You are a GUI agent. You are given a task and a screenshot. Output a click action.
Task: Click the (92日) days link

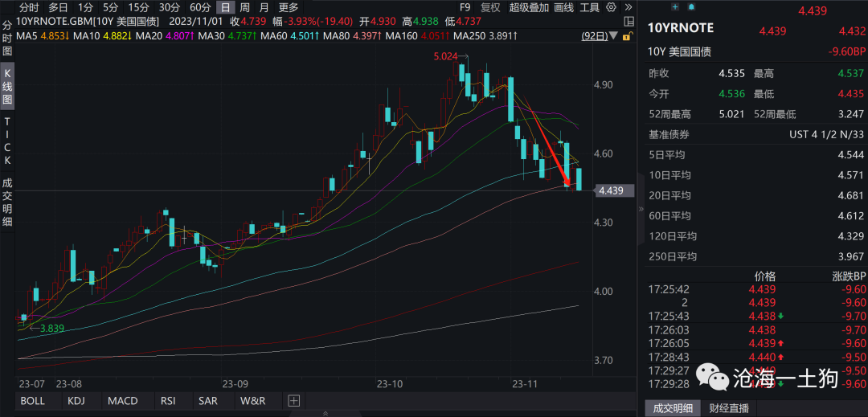click(x=595, y=36)
